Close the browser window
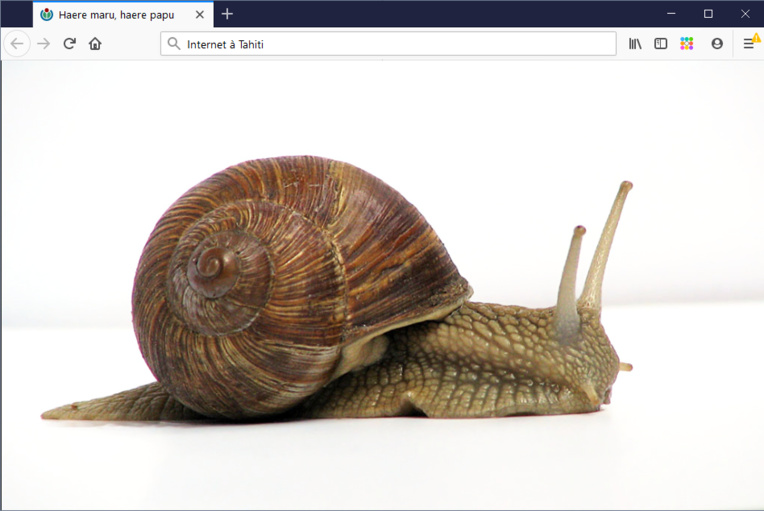The height and width of the screenshot is (511, 764). point(744,14)
